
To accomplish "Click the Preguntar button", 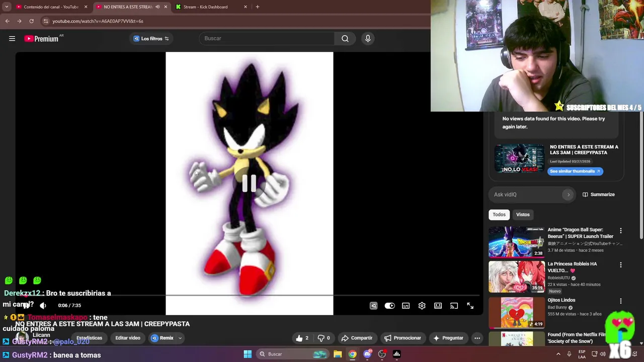I will click(448, 338).
